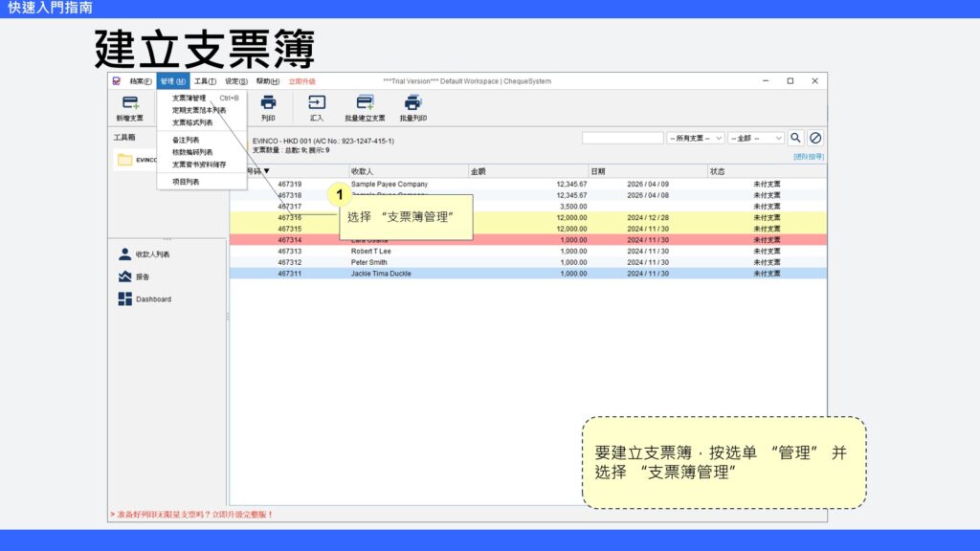Open the 收款人列表 sidebar item

click(145, 254)
